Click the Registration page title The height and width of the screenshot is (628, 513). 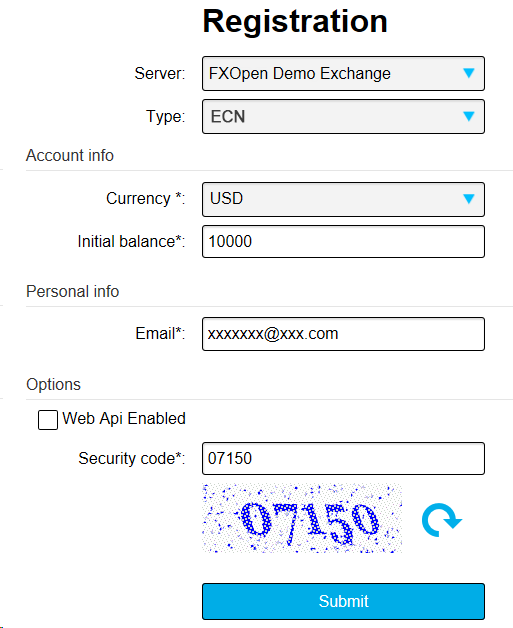click(x=295, y=21)
